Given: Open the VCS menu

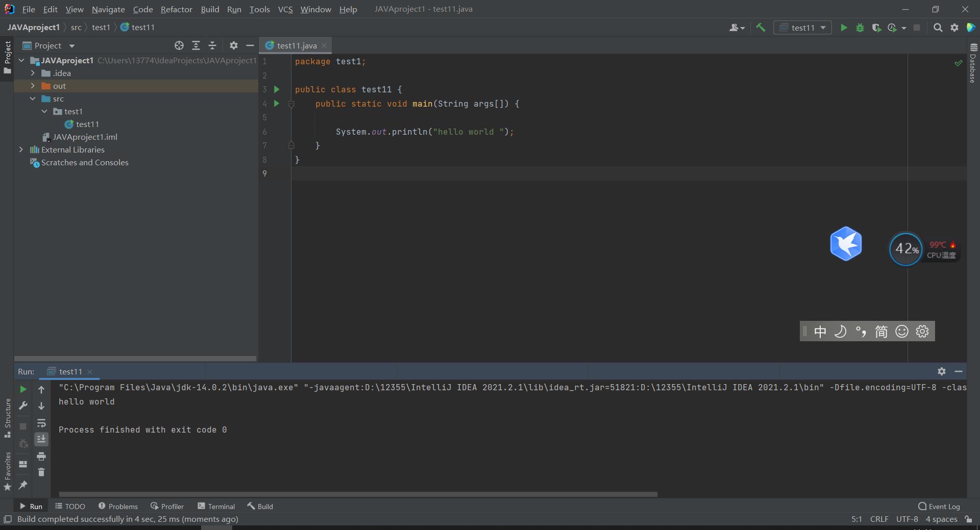Looking at the screenshot, I should pyautogui.click(x=285, y=9).
